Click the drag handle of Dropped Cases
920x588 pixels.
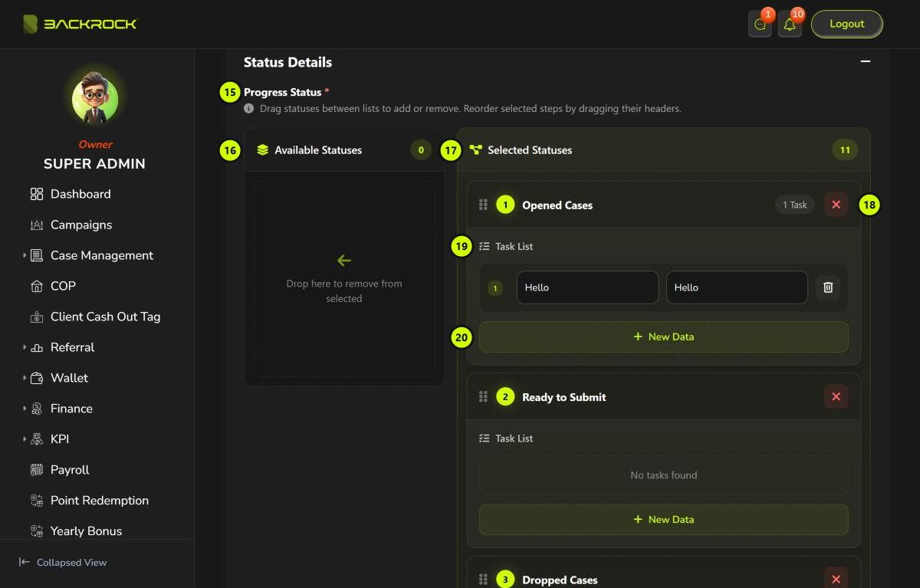tap(483, 580)
